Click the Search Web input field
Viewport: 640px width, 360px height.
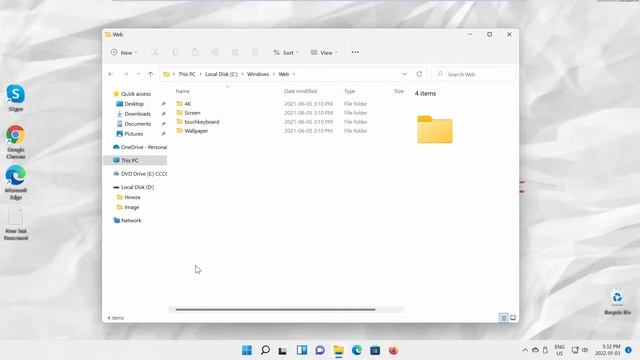(473, 74)
